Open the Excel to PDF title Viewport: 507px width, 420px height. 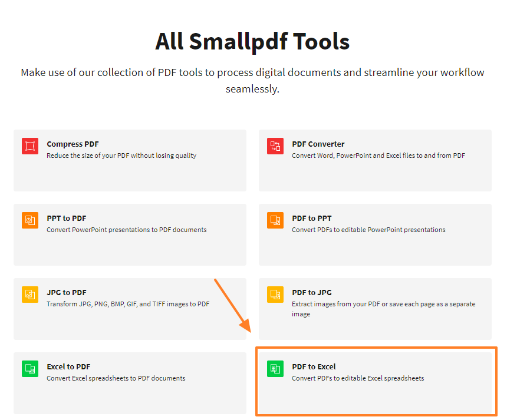68,367
